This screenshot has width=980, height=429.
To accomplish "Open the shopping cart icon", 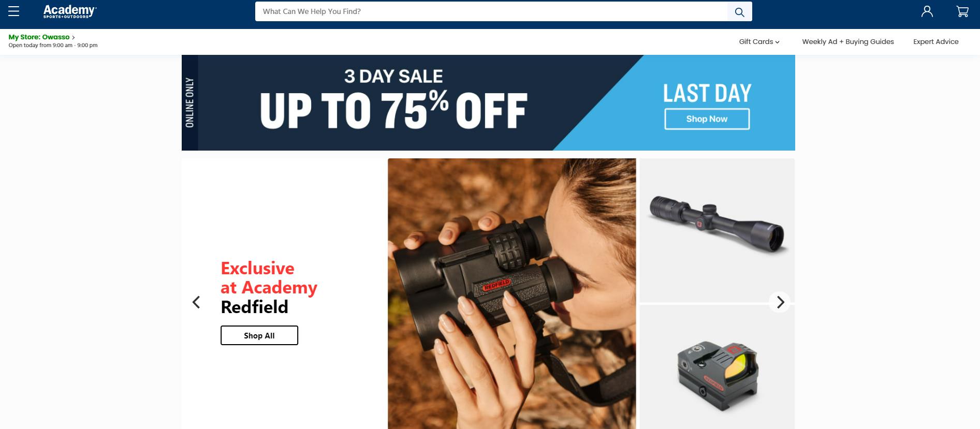I will coord(962,11).
